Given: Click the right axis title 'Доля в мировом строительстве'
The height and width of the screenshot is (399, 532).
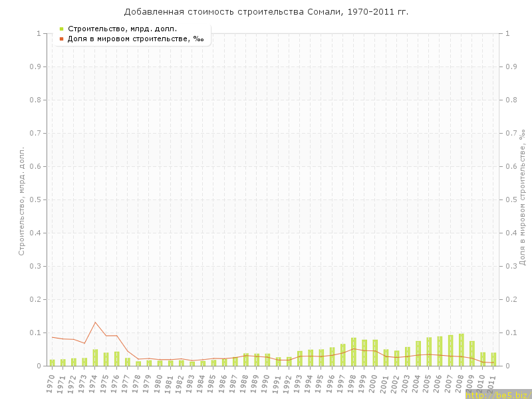Looking at the screenshot, I should (522, 198).
